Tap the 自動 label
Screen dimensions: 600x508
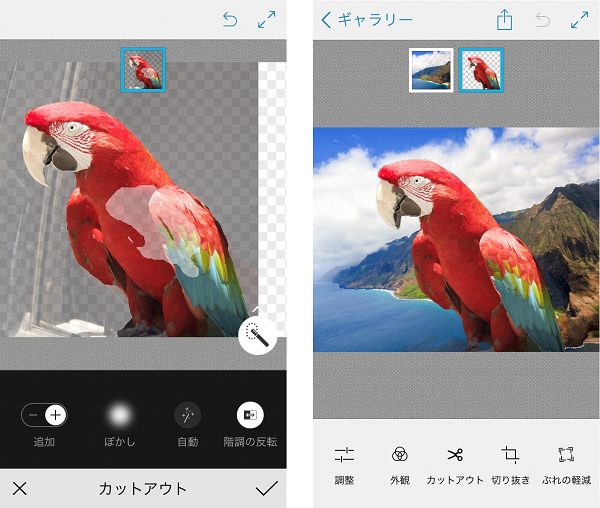click(x=188, y=442)
